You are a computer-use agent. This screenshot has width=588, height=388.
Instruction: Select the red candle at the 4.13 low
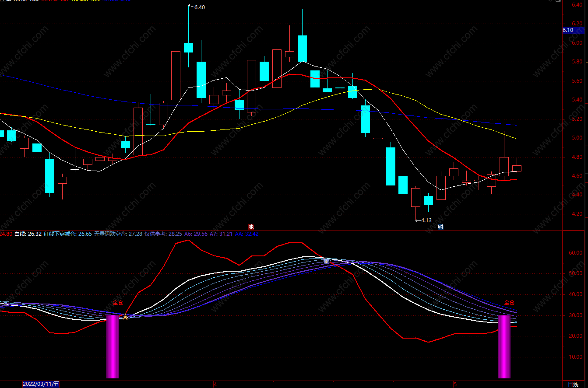(415, 197)
